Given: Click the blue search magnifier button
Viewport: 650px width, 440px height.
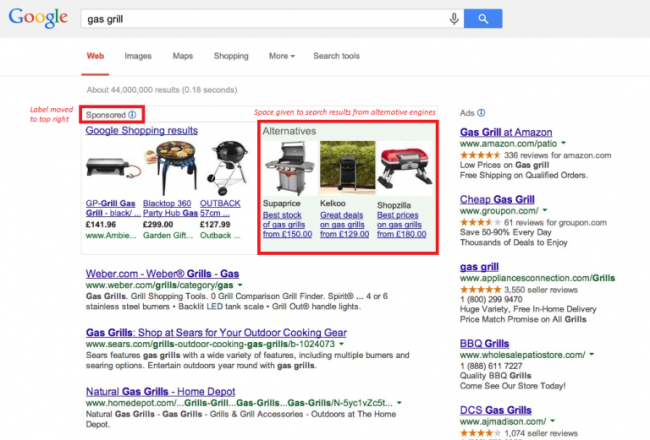Looking at the screenshot, I should [x=483, y=19].
